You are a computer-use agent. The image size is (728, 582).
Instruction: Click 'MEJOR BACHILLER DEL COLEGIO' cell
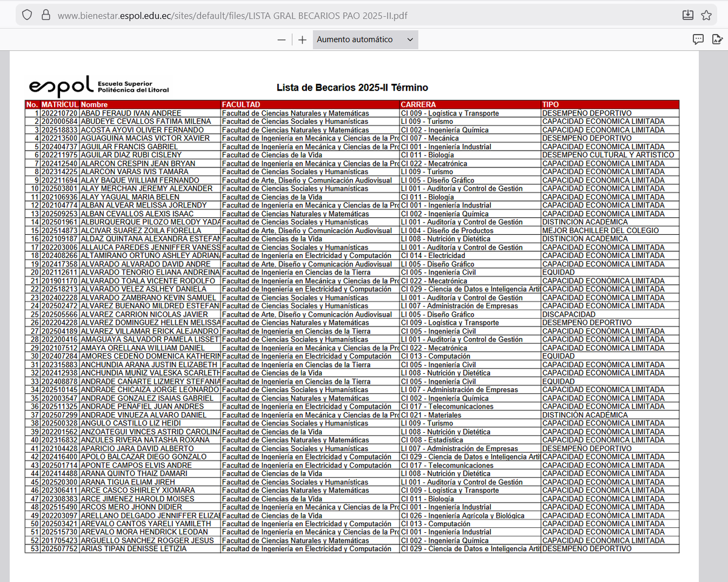coord(601,231)
